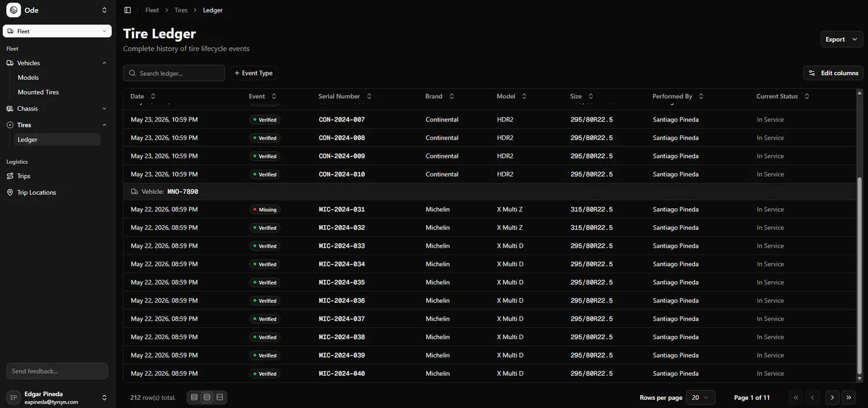
Task: Click the Trips route icon
Action: tap(10, 176)
